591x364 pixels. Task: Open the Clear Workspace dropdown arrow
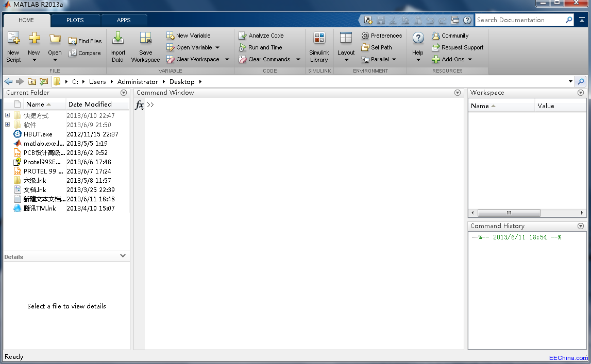tap(227, 59)
